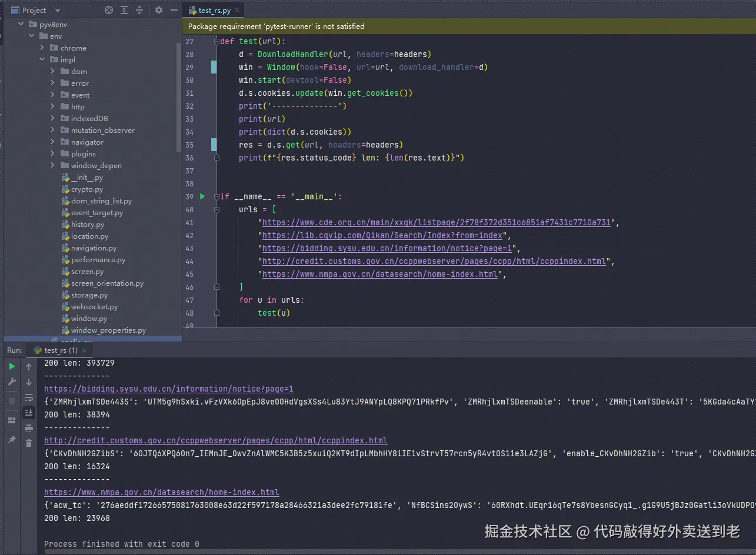This screenshot has height=555, width=756.
Task: Click the fold marker beside def test
Action: [x=217, y=41]
